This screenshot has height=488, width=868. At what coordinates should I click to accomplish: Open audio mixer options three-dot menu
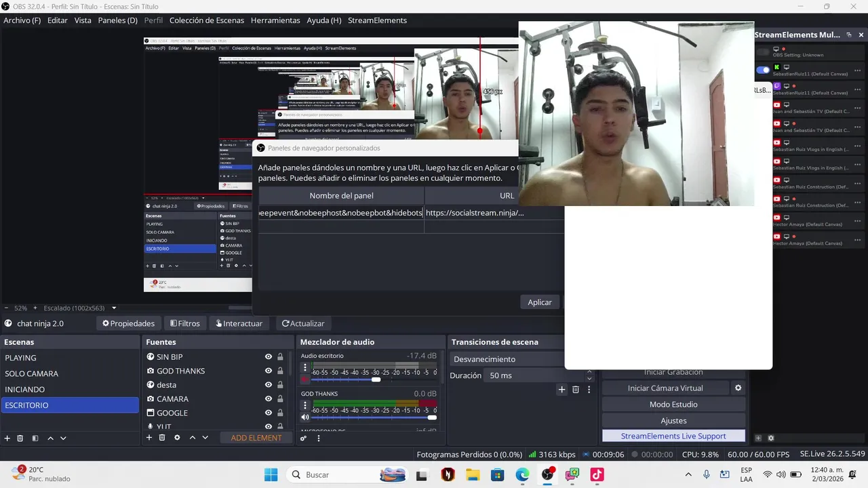click(319, 438)
